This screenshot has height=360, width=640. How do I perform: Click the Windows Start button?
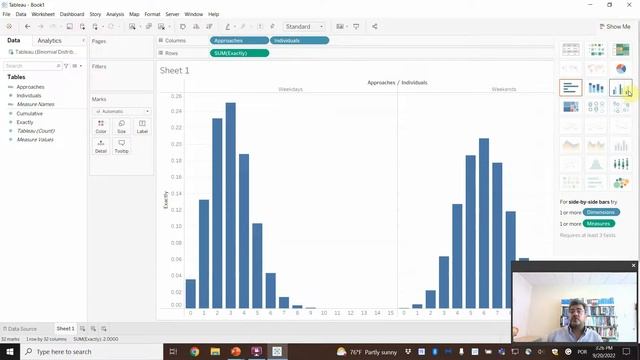(10, 351)
